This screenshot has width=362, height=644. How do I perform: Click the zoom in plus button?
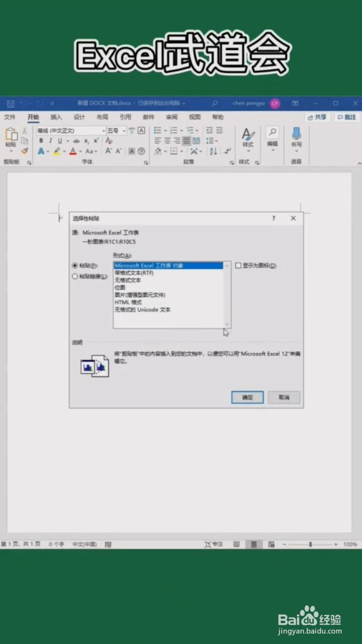(x=336, y=544)
